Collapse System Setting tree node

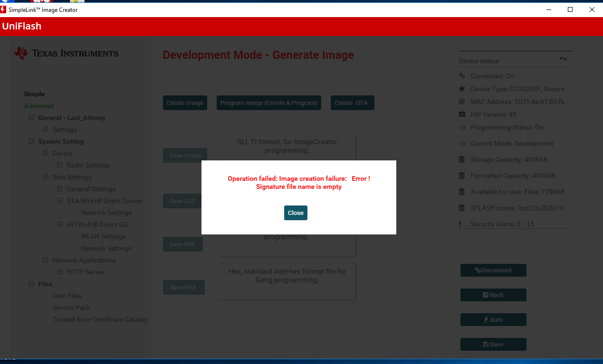pos(31,141)
